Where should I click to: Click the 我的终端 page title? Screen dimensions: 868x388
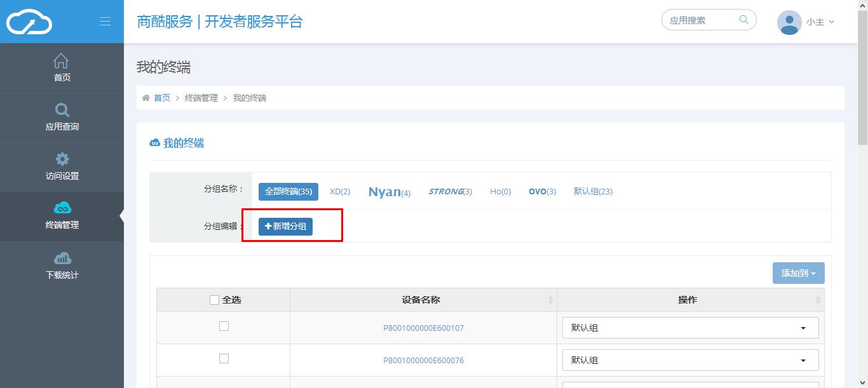click(x=163, y=67)
